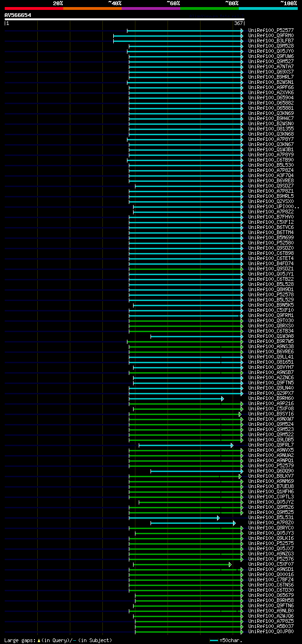
Task: Select hit label UniRef100_B5L531
Action: pyautogui.click(x=271, y=517)
